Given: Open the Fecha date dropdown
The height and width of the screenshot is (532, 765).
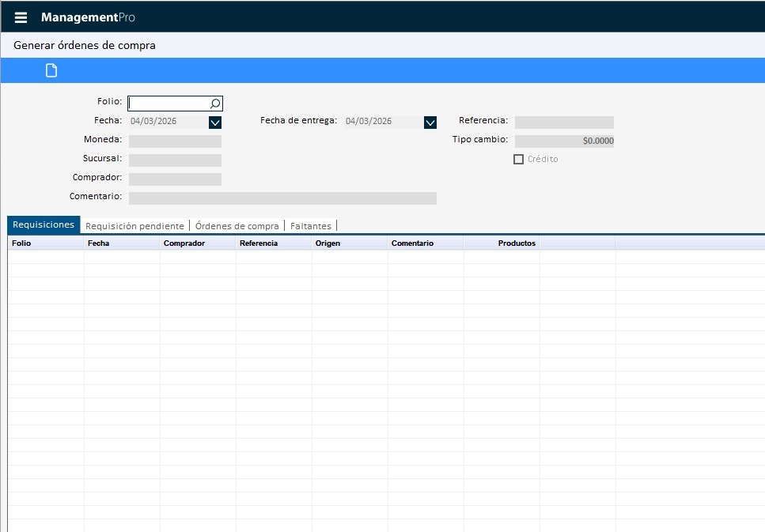Looking at the screenshot, I should coord(215,123).
